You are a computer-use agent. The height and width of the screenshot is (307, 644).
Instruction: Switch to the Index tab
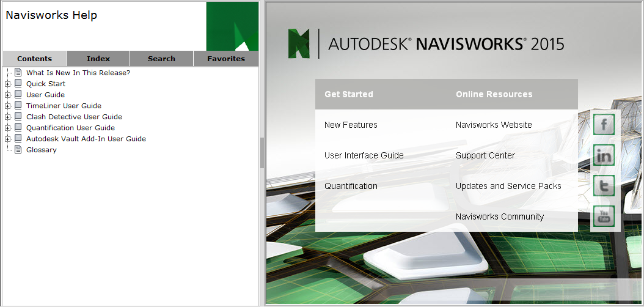[x=98, y=59]
